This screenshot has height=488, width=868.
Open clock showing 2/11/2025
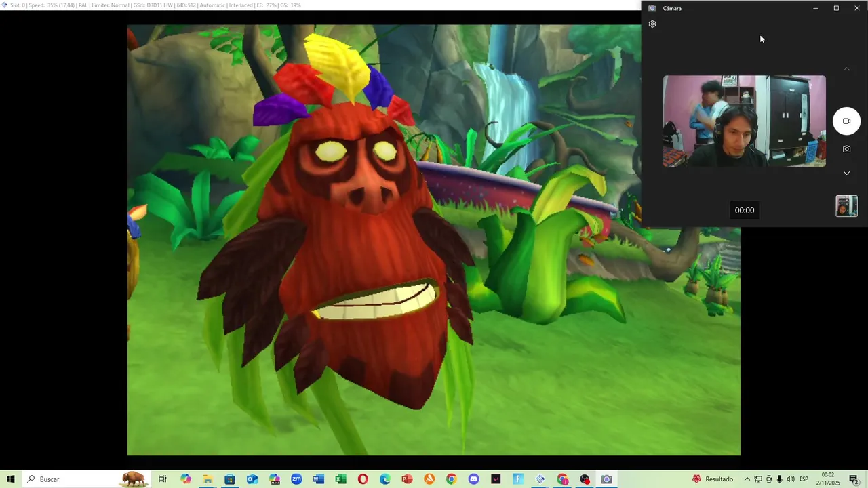point(828,479)
